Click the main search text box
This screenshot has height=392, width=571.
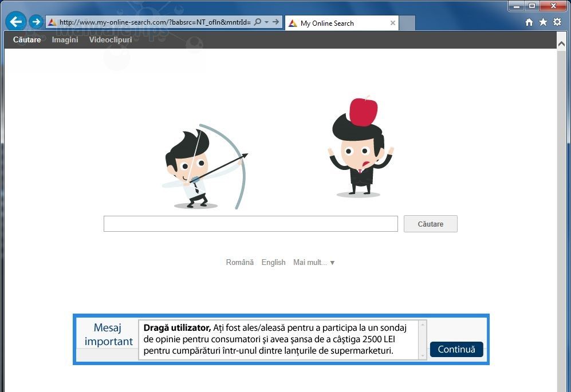pos(250,224)
